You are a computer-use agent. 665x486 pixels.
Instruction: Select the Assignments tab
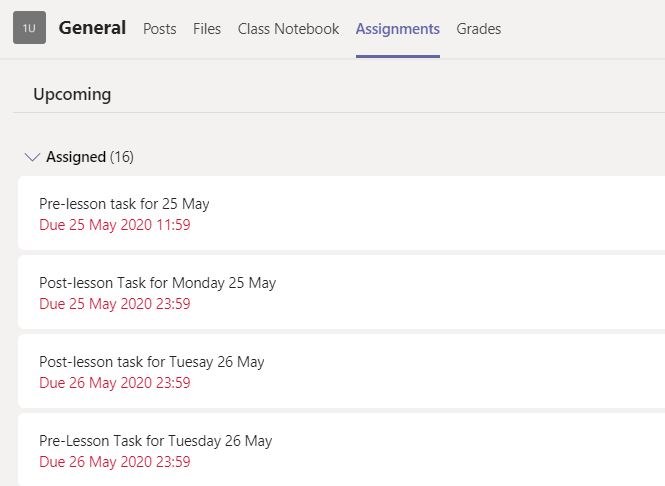tap(397, 29)
